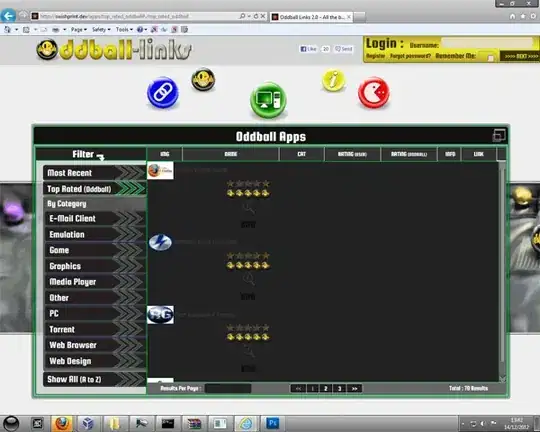
Task: Go back with browser back arrow
Action: [8, 16]
